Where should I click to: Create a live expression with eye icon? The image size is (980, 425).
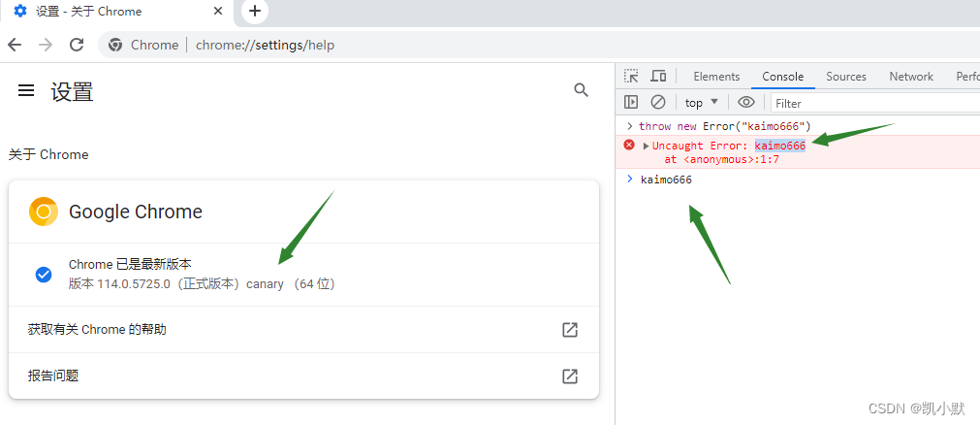[x=746, y=102]
